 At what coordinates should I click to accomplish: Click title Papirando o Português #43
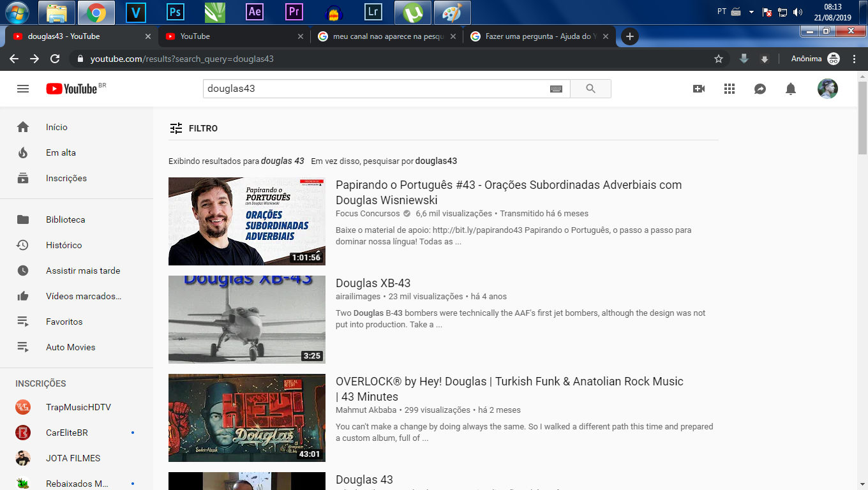pyautogui.click(x=509, y=192)
